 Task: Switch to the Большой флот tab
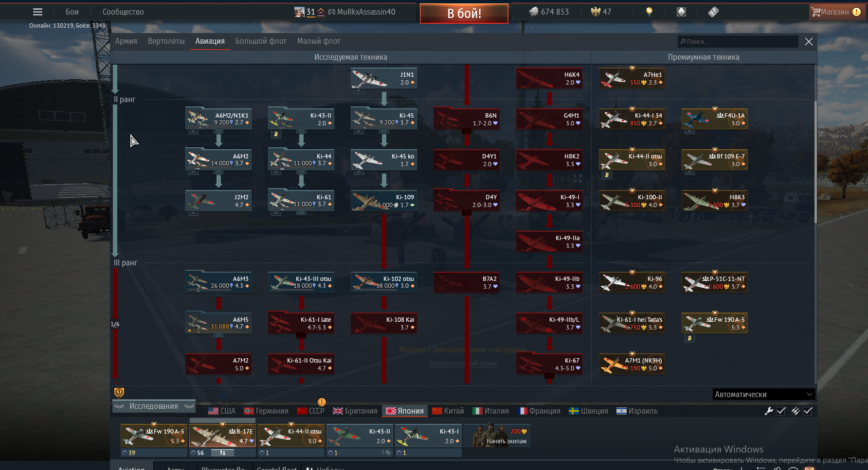click(x=261, y=41)
